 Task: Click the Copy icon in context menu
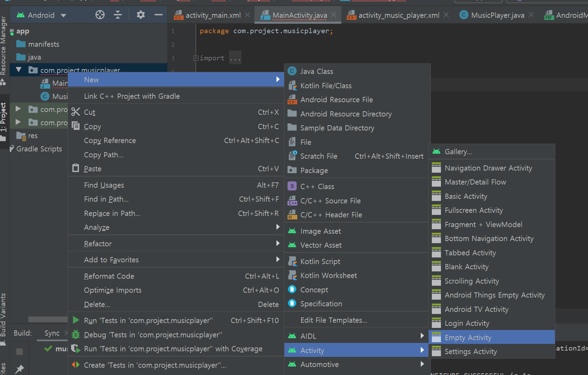point(76,126)
